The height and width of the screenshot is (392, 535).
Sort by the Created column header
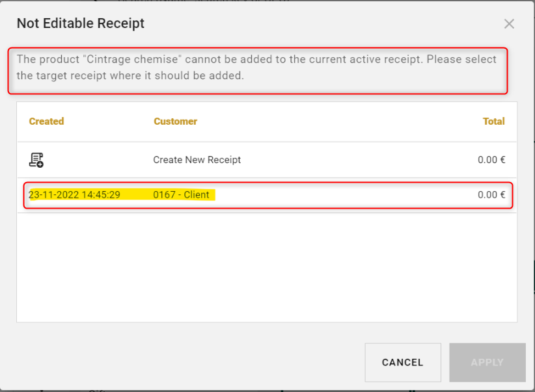[46, 122]
